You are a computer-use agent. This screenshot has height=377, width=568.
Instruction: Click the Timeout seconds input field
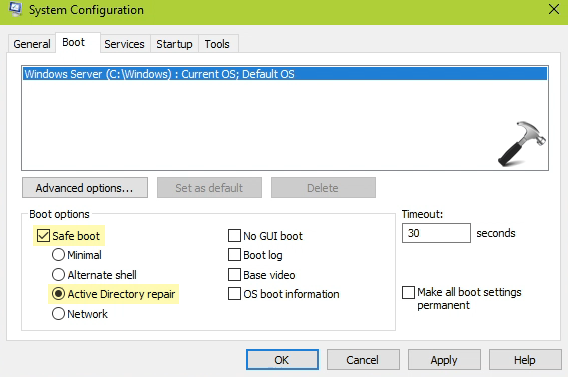(x=436, y=233)
